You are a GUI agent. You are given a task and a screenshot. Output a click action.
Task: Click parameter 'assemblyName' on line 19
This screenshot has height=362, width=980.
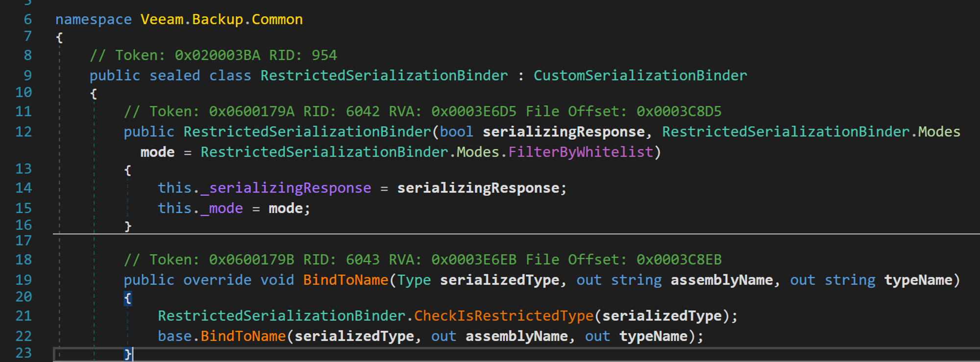[x=722, y=280]
